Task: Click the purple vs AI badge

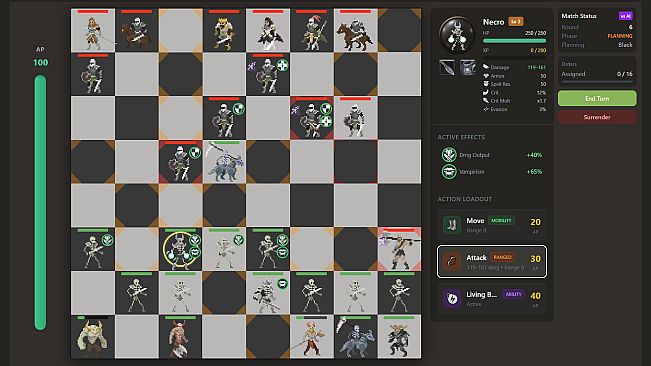Action: tap(625, 16)
